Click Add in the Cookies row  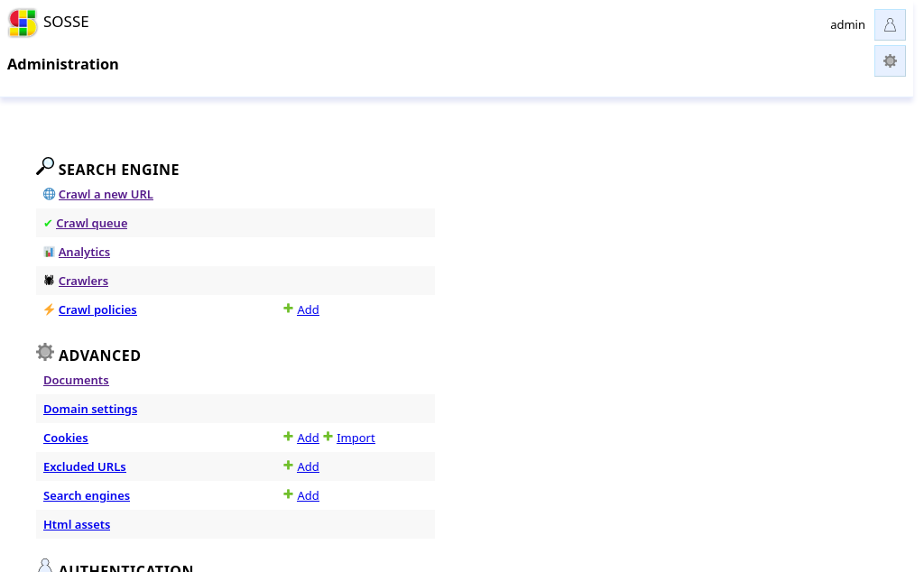click(x=308, y=438)
